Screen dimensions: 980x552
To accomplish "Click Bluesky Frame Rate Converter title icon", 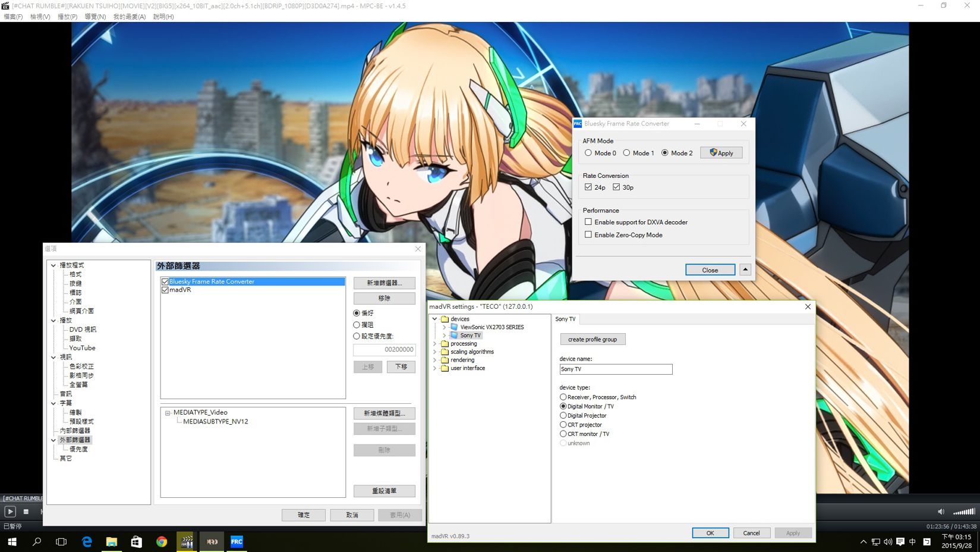I will [x=578, y=124].
